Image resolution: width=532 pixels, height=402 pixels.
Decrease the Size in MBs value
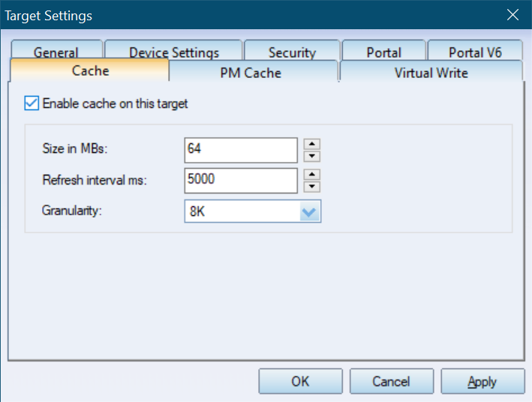click(x=312, y=156)
